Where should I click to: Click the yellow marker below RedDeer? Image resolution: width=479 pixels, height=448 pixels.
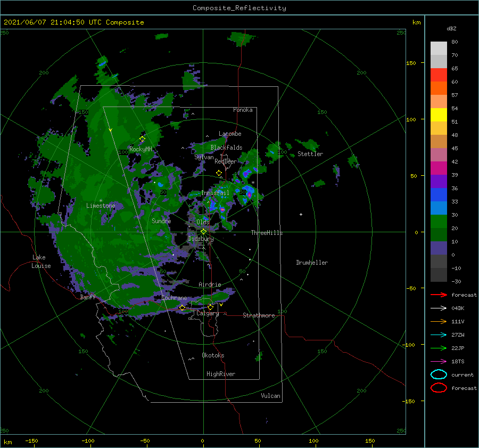[x=219, y=173]
